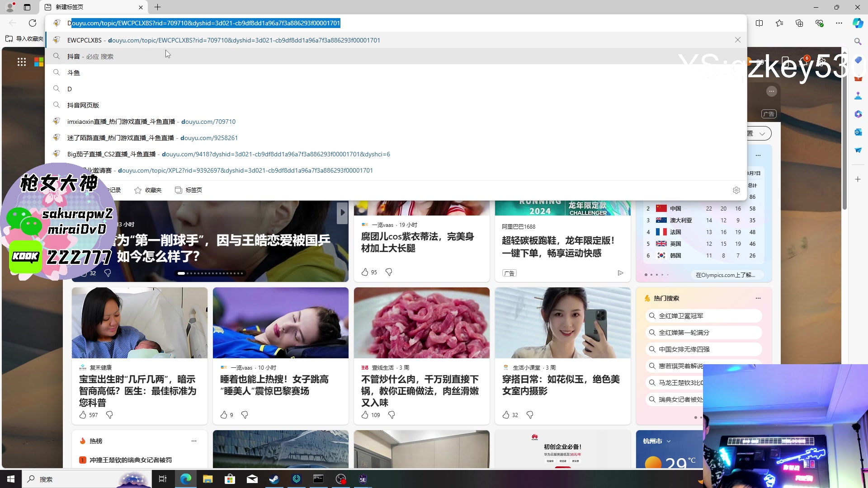Open a new tab with plus button
Viewport: 868px width, 488px height.
tap(157, 7)
